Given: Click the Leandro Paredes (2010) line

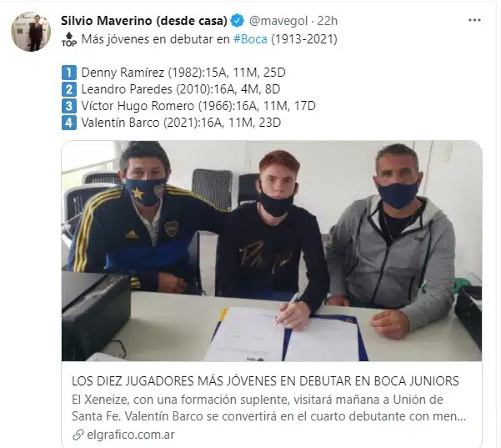Looking at the screenshot, I should [181, 89].
